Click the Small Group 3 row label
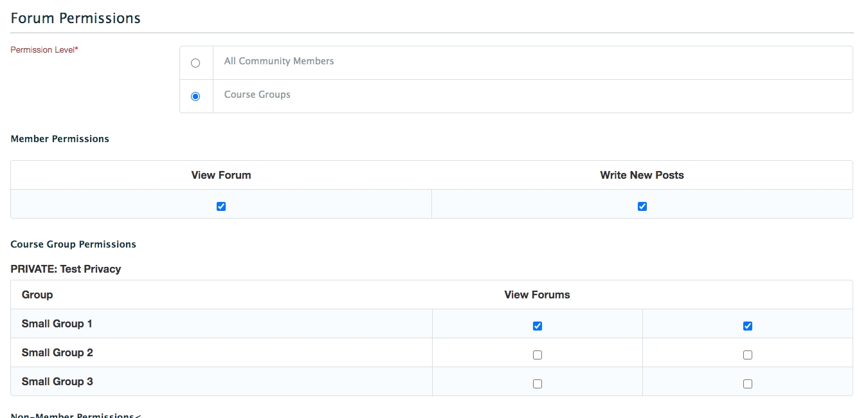 tap(57, 381)
